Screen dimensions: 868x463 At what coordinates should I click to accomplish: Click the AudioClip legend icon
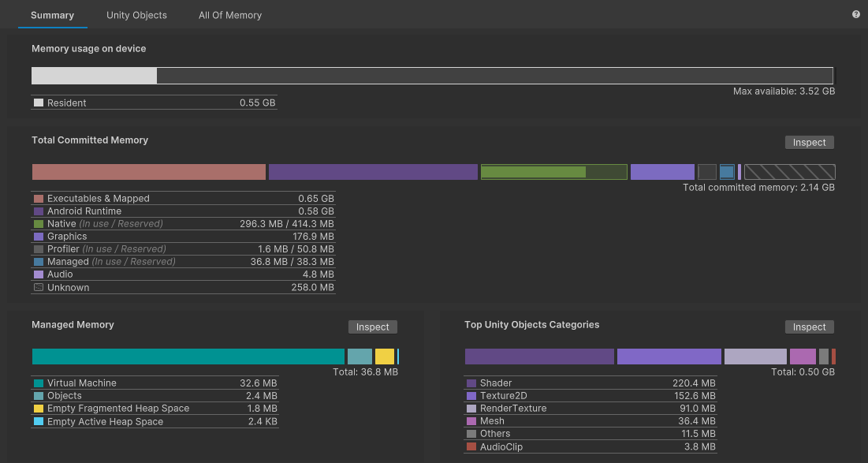(x=470, y=446)
